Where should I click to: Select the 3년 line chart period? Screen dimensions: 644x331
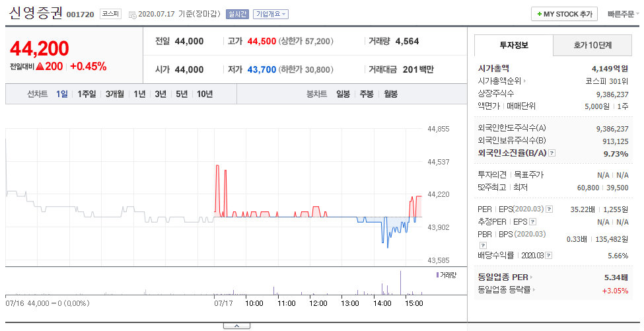click(x=161, y=94)
